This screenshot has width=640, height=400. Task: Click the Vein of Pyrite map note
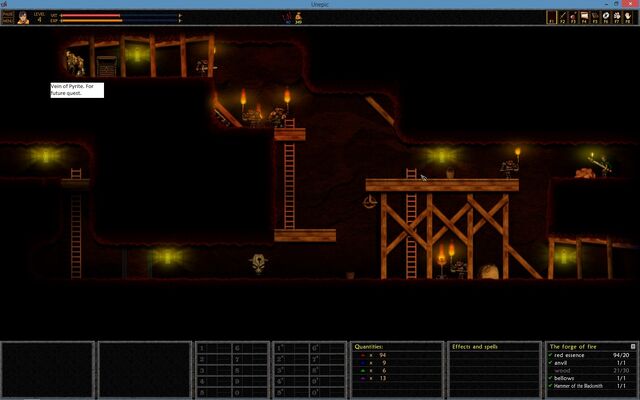coord(77,90)
